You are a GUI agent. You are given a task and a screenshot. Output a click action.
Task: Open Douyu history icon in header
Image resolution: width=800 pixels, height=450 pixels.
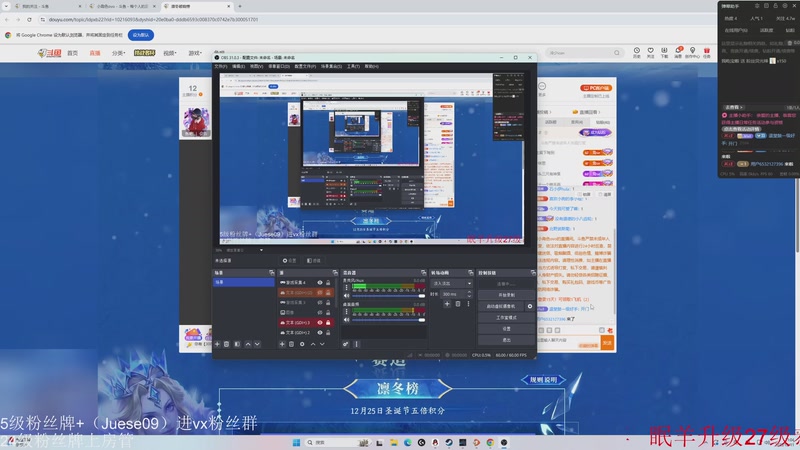(637, 53)
